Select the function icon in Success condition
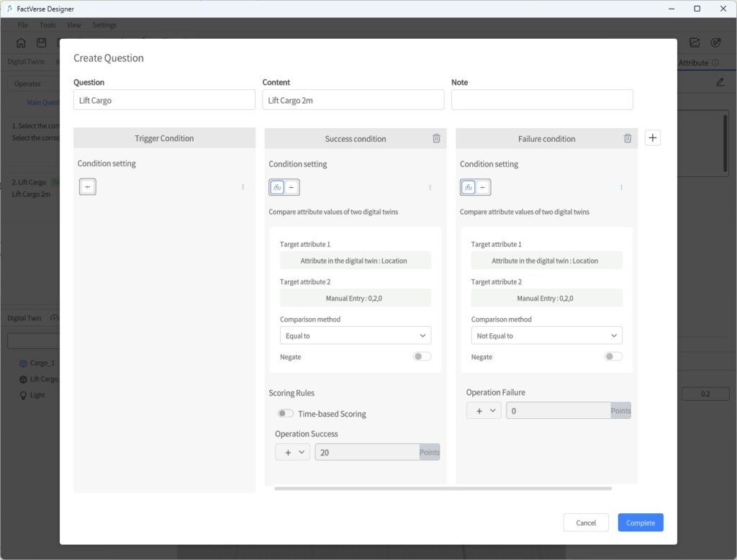This screenshot has height=560, width=737. point(277,187)
